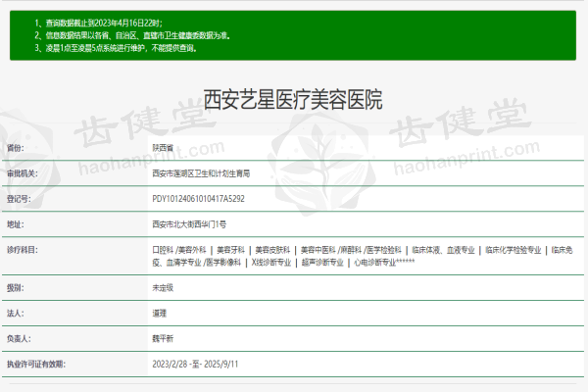Click the 登记号 field label
This screenshot has width=588, height=392.
click(x=19, y=199)
